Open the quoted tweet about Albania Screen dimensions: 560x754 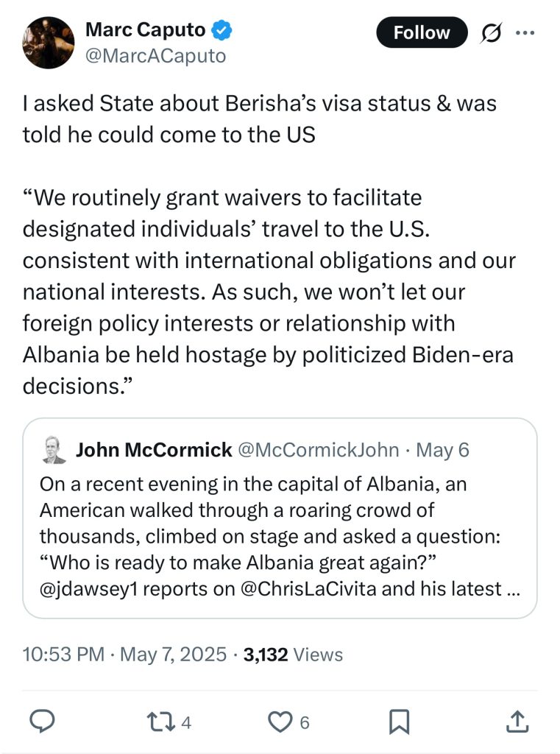pyautogui.click(x=280, y=518)
